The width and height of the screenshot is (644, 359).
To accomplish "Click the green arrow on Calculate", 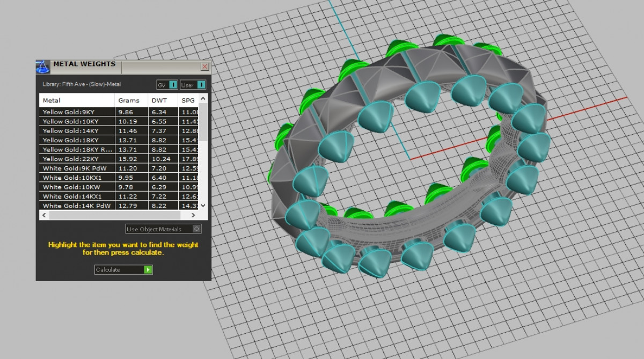I will [148, 269].
